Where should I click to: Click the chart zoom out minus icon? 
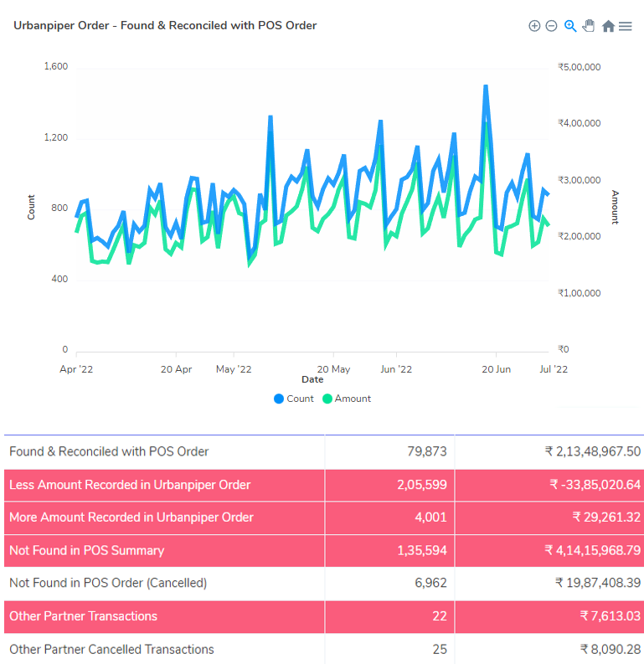click(x=551, y=26)
